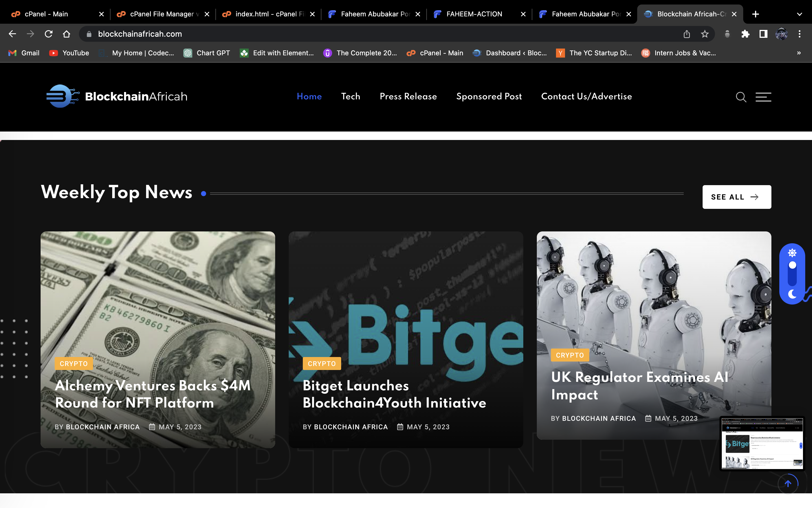The height and width of the screenshot is (508, 812).
Task: Click calendar icon on Alchemy Ventures card
Action: pyautogui.click(x=152, y=427)
